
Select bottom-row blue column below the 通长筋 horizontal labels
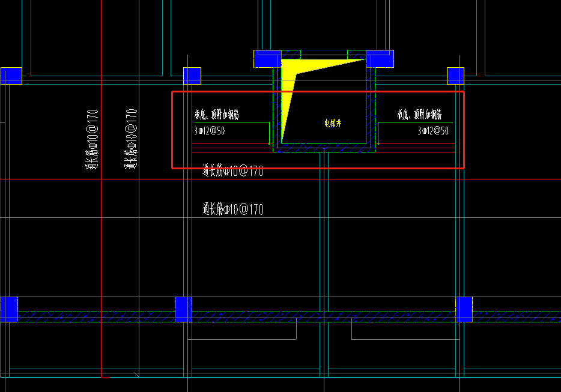(x=183, y=309)
